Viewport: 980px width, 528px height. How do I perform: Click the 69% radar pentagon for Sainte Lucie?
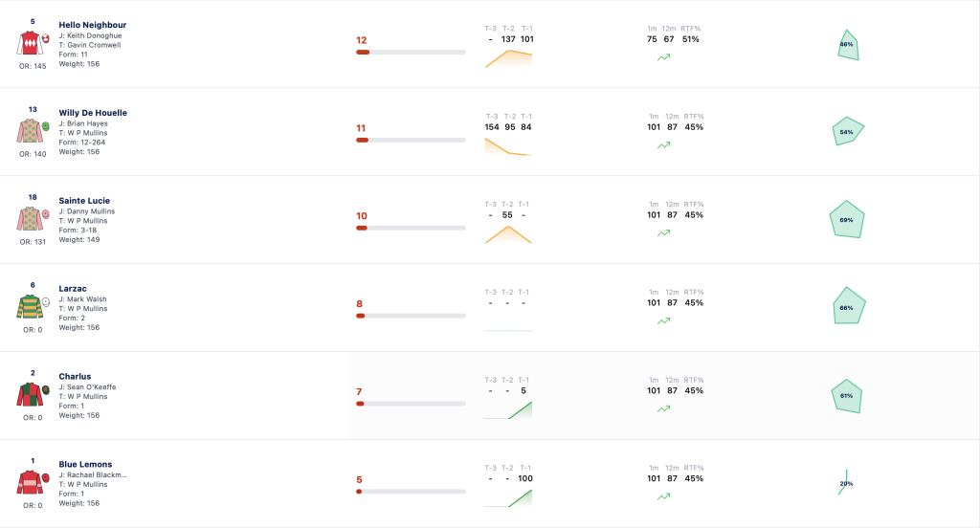tap(847, 219)
